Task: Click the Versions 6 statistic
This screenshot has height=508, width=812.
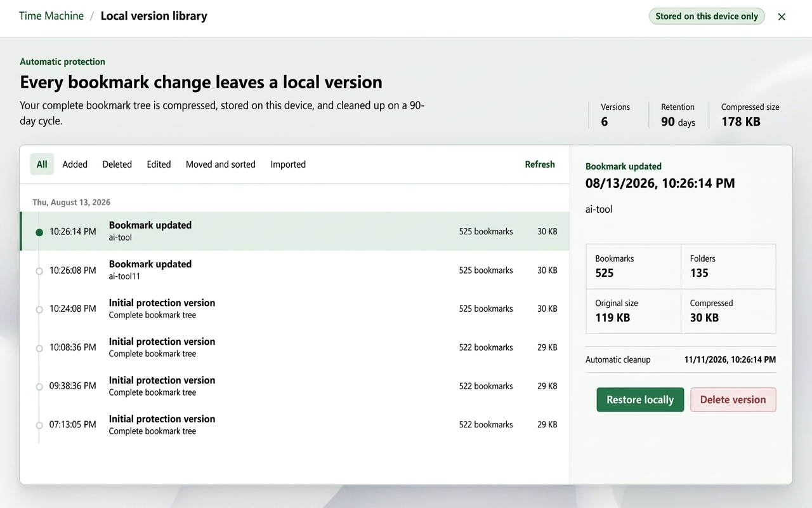Action: [615, 115]
